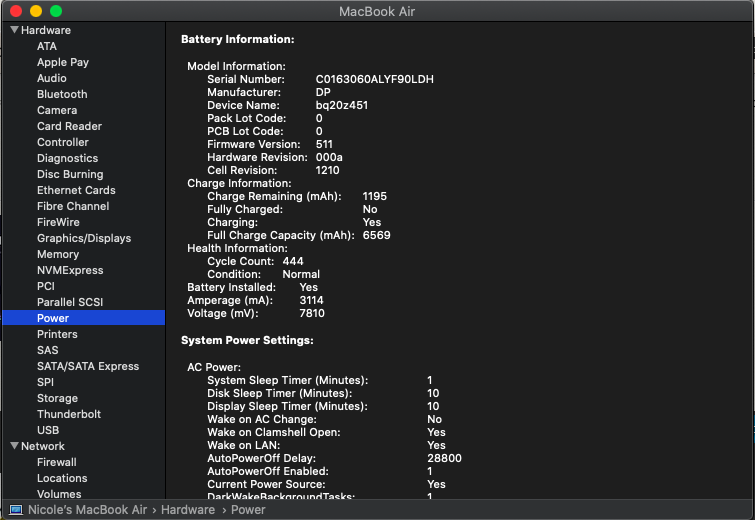
Task: Select Thunderbolt in the sidebar
Action: click(x=69, y=414)
